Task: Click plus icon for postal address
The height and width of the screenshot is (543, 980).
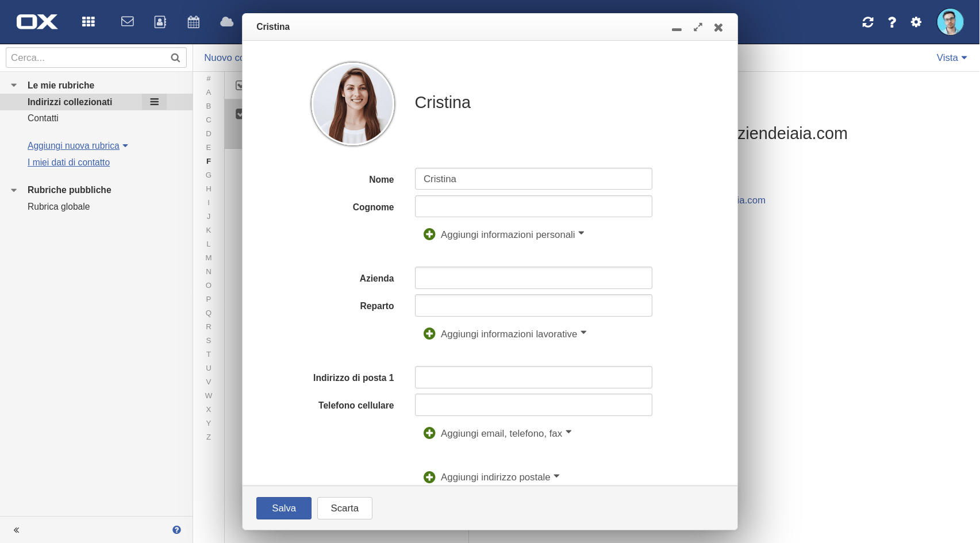Action: click(x=429, y=477)
